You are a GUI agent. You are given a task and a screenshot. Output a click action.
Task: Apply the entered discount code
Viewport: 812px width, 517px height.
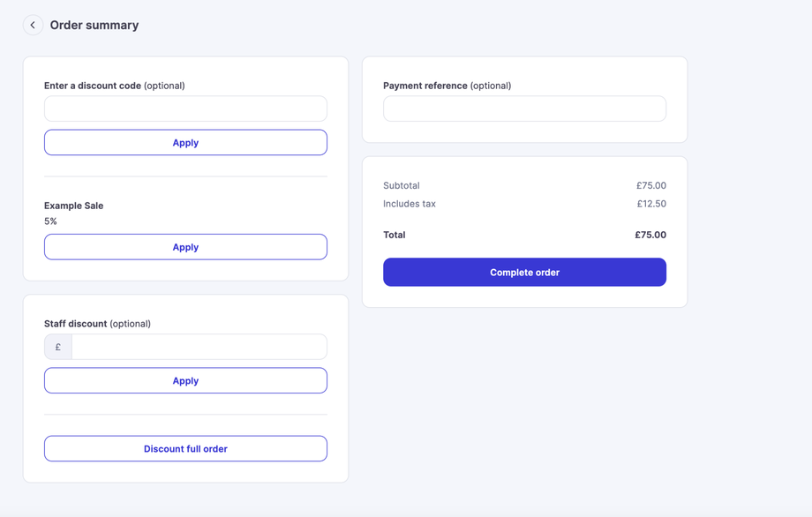tap(185, 143)
